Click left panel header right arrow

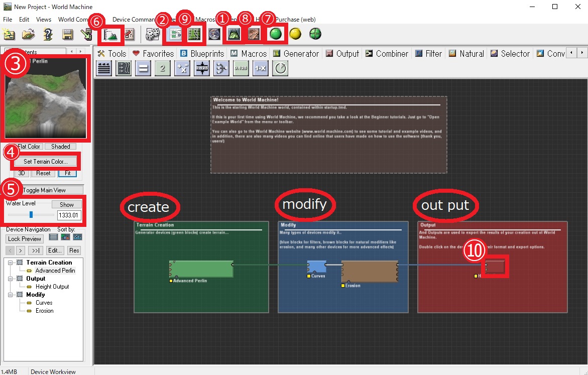tap(80, 51)
